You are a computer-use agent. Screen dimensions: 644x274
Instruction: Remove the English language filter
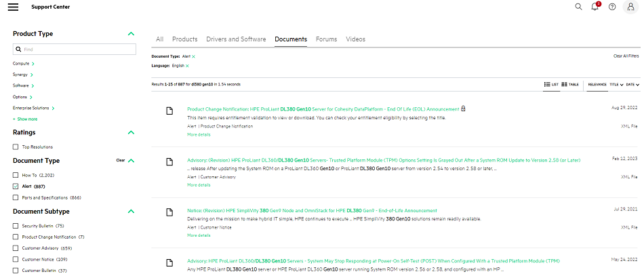[187, 66]
